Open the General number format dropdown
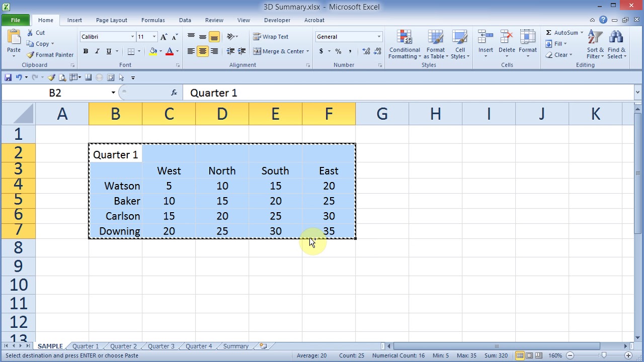Image resolution: width=644 pixels, height=362 pixels. click(x=379, y=37)
